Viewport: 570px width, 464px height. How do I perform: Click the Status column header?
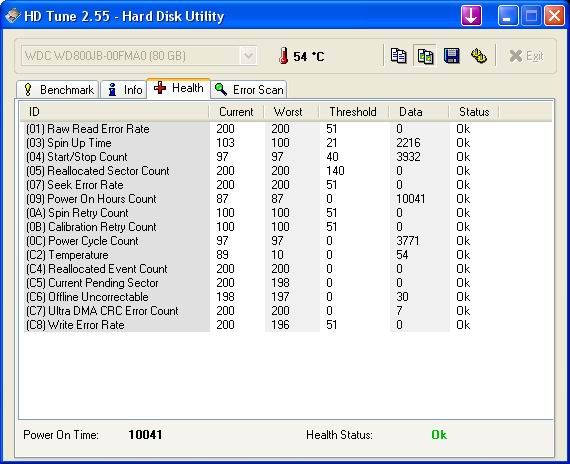[474, 112]
